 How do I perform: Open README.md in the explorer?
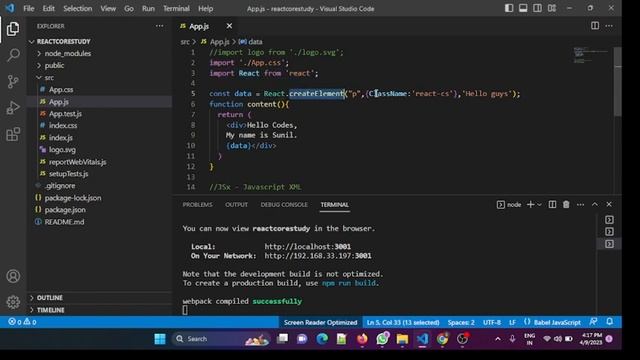64,222
